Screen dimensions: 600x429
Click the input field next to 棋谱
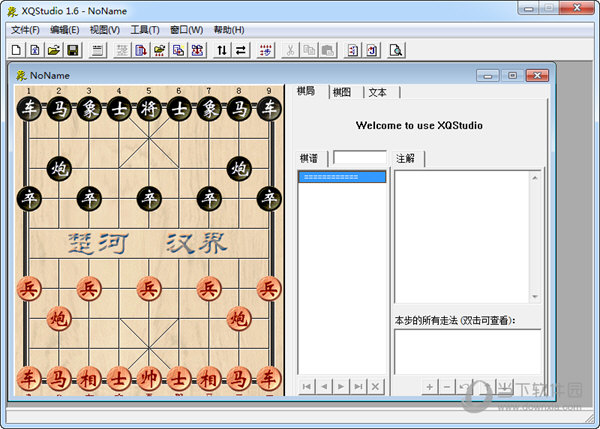click(359, 157)
